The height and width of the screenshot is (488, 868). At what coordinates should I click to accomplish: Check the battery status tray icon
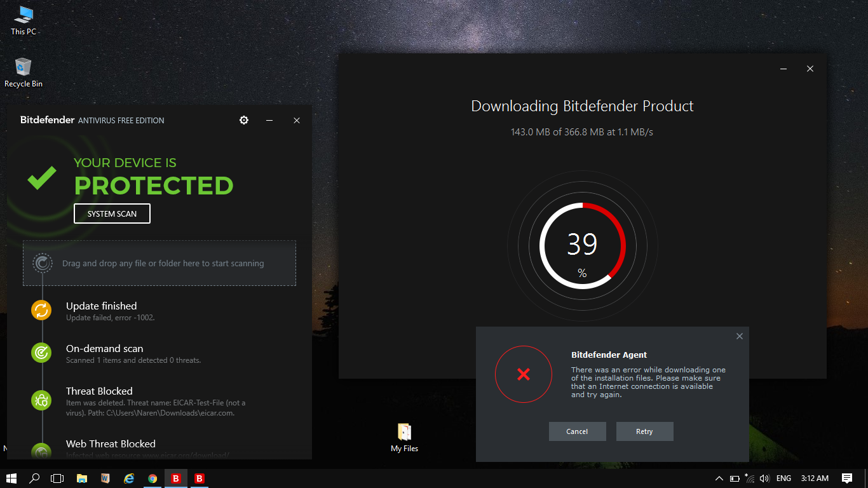pos(735,478)
